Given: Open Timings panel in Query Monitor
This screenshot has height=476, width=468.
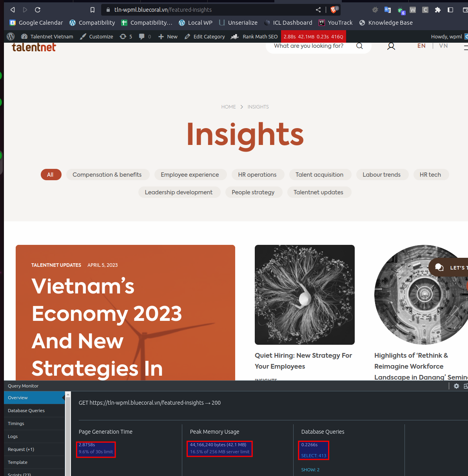Looking at the screenshot, I should pyautogui.click(x=34, y=424).
